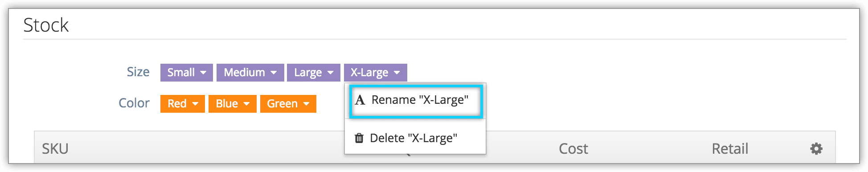Choose Delete "X-Large" from the menu
This screenshot has width=868, height=172.
[415, 138]
